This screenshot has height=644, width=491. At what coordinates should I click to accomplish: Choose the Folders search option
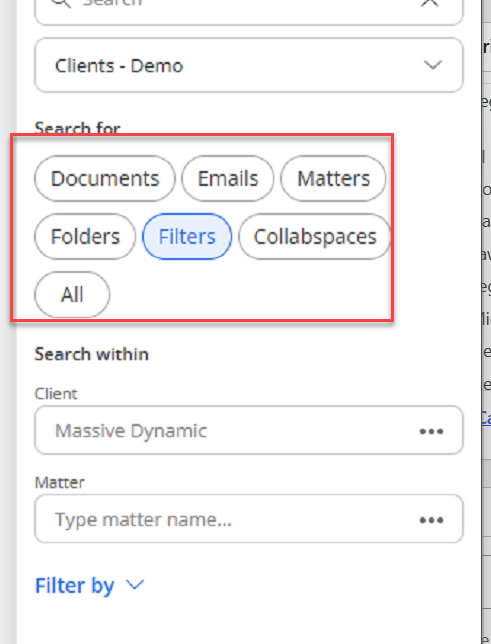[85, 237]
